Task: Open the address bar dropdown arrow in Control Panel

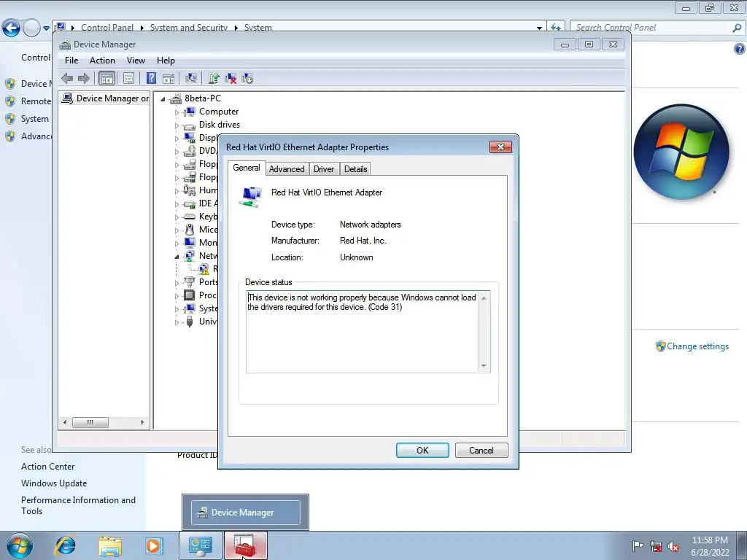Action: [539, 28]
